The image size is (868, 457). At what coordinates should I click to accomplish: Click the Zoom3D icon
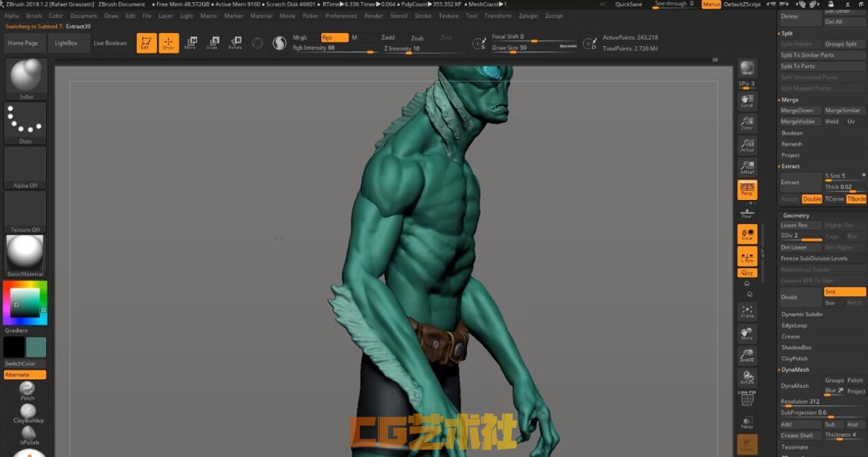click(747, 356)
